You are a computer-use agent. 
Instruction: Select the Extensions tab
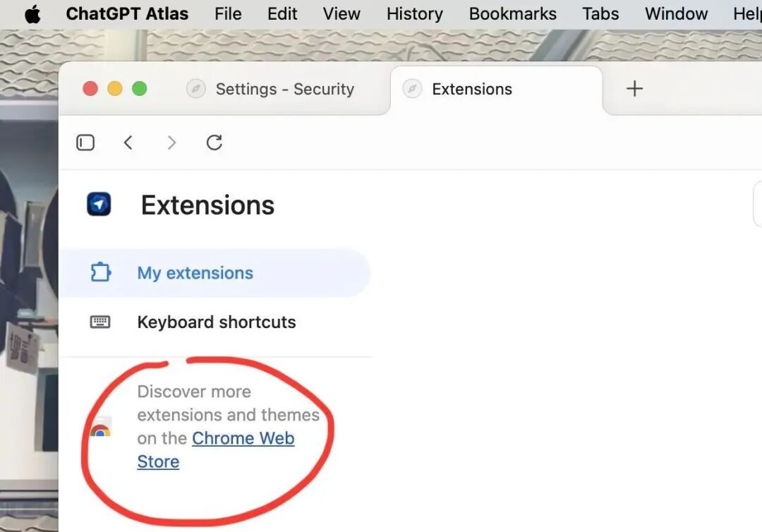click(x=471, y=89)
